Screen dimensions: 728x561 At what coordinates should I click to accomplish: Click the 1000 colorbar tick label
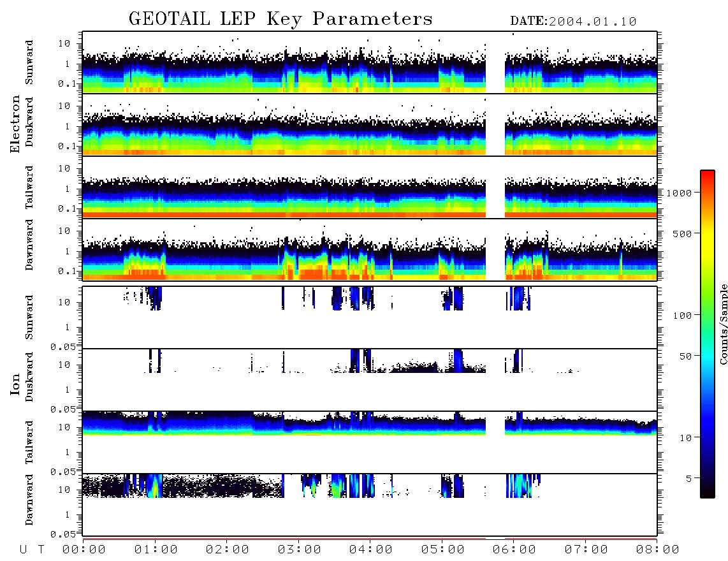pos(680,193)
